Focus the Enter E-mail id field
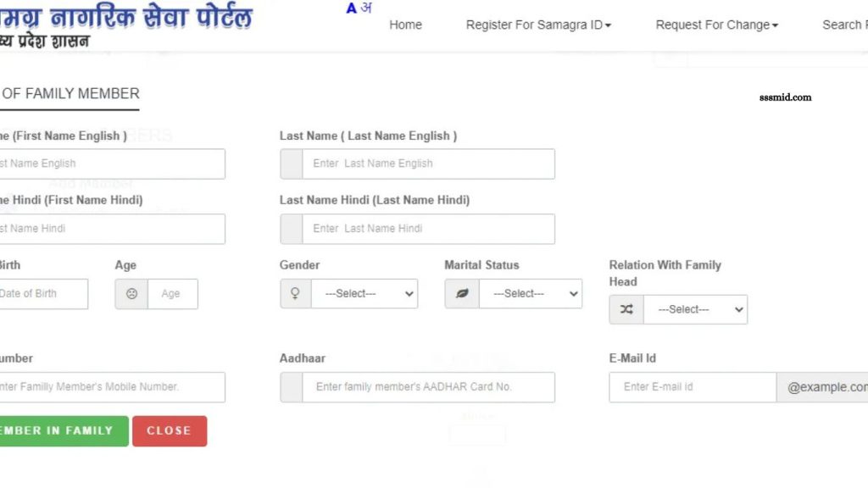 coord(693,387)
